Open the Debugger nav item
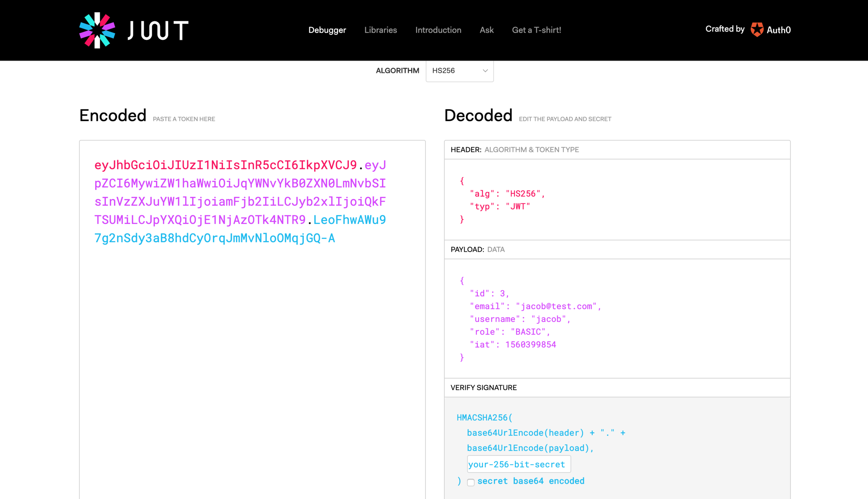This screenshot has height=499, width=868. pos(327,30)
